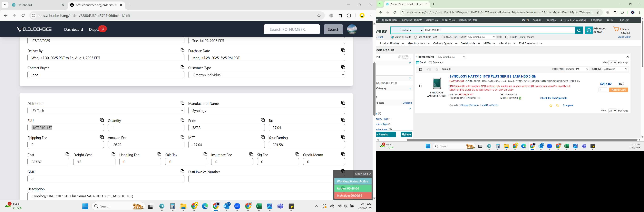Copy the SKU field value
This screenshot has width=644, height=212.
click(102, 120)
